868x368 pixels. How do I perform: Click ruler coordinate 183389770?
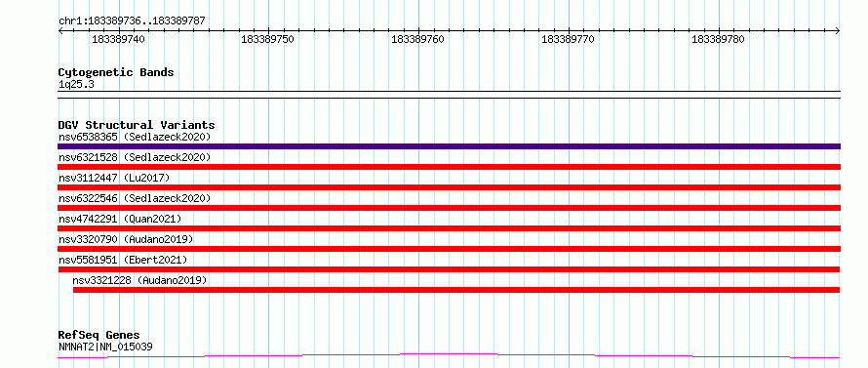click(568, 39)
